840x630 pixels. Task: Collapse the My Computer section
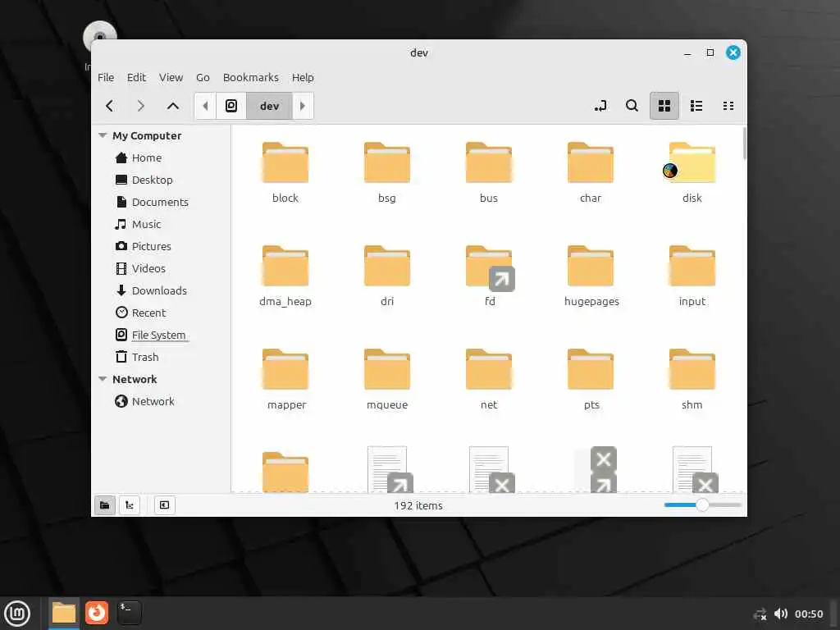pos(103,135)
